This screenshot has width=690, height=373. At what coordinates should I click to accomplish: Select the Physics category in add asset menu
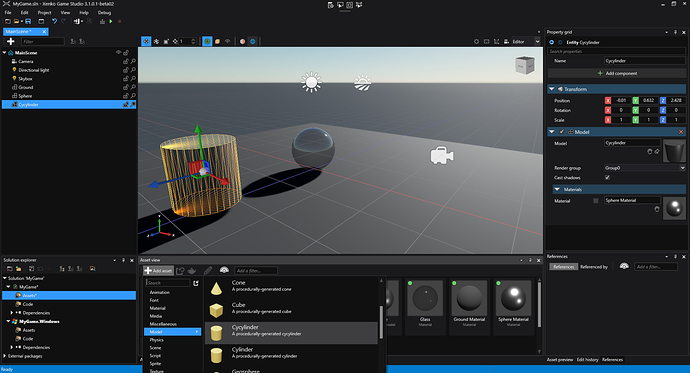tap(172, 340)
